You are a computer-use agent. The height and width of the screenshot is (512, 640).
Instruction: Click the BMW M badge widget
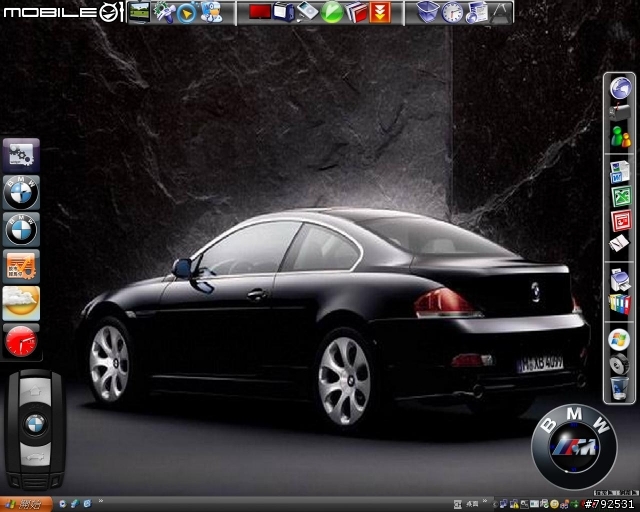click(x=574, y=447)
